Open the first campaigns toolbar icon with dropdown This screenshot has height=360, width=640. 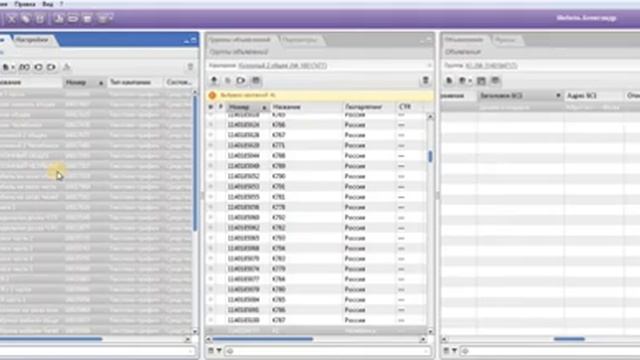8,67
